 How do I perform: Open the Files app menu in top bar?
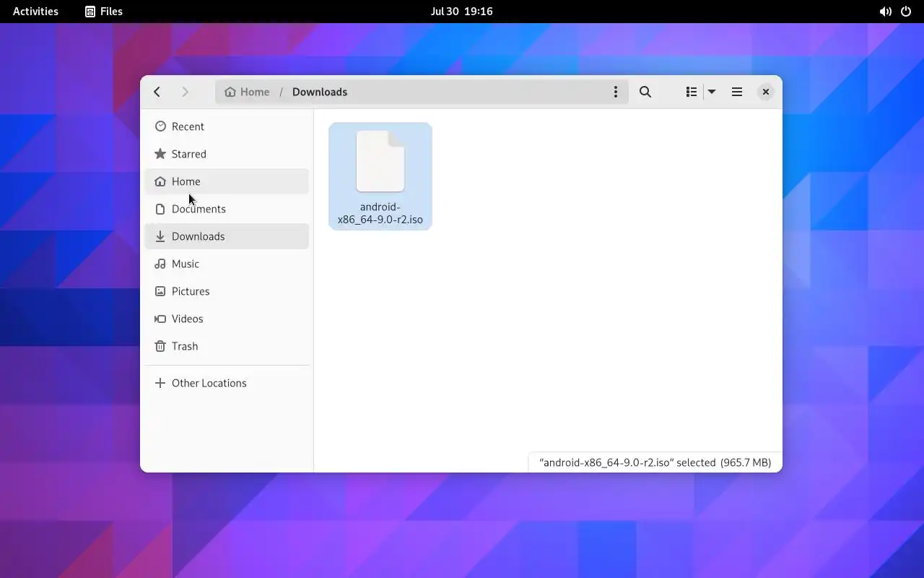(x=104, y=12)
